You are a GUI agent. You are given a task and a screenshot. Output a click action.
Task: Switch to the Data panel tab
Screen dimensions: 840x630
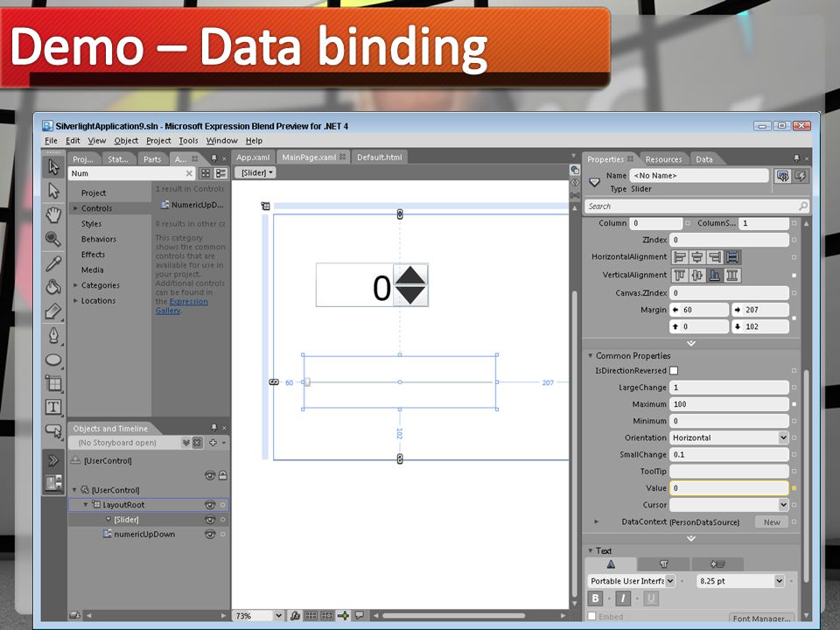click(x=703, y=159)
